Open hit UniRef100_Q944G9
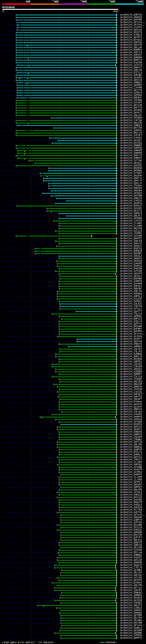Viewport: 146px width, 644px height. pyautogui.click(x=131, y=17)
